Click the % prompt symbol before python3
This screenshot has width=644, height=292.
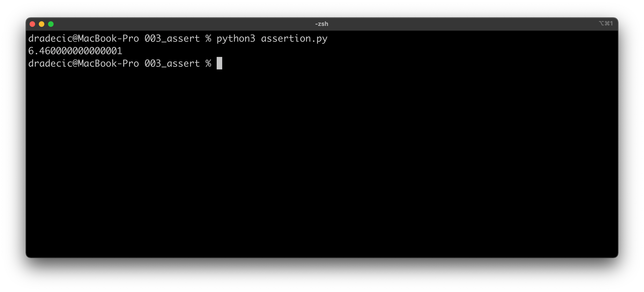pos(208,39)
